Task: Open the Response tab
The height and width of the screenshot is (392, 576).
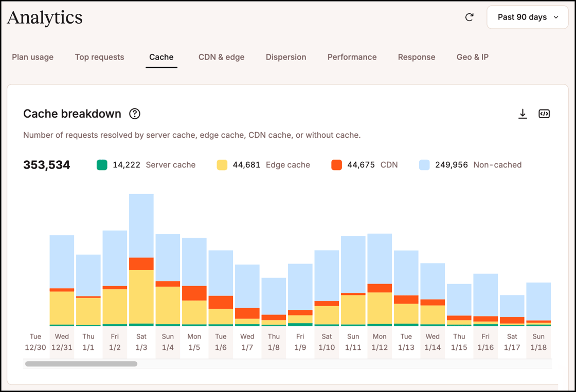Action: pyautogui.click(x=417, y=57)
